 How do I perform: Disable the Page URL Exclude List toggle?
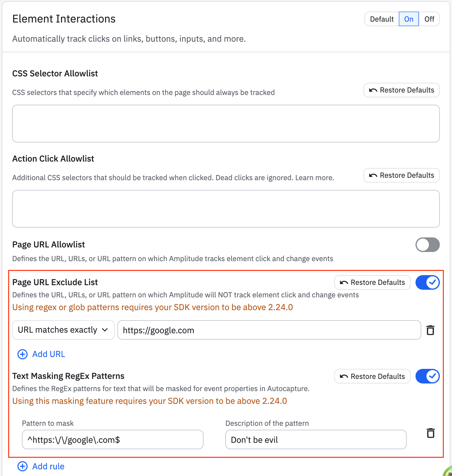pos(427,282)
